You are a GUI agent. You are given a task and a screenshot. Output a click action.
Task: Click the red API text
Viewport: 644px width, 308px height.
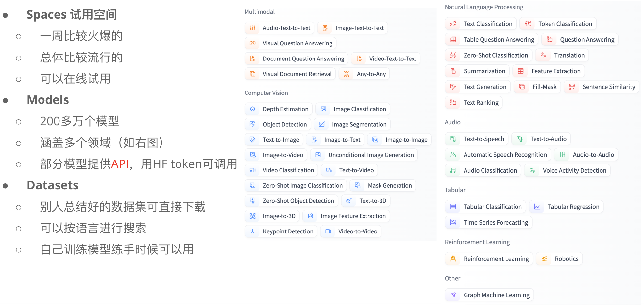[x=120, y=164]
